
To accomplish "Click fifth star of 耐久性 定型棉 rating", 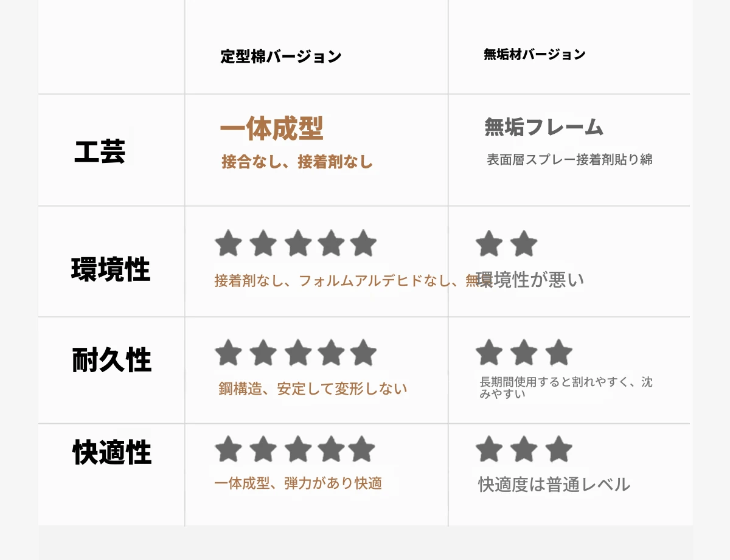I will tap(363, 353).
